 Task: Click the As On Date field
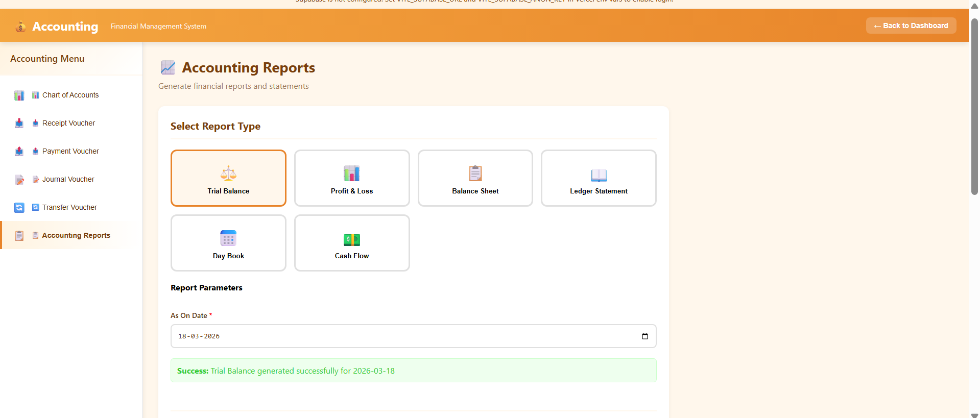pyautogui.click(x=403, y=336)
